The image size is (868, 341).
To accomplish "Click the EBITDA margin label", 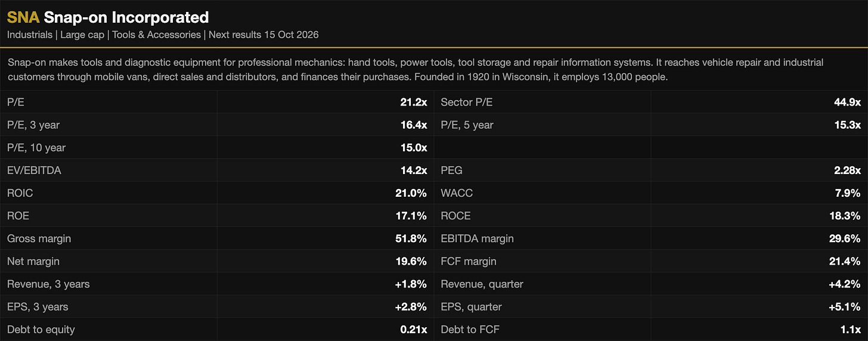I will pyautogui.click(x=477, y=238).
